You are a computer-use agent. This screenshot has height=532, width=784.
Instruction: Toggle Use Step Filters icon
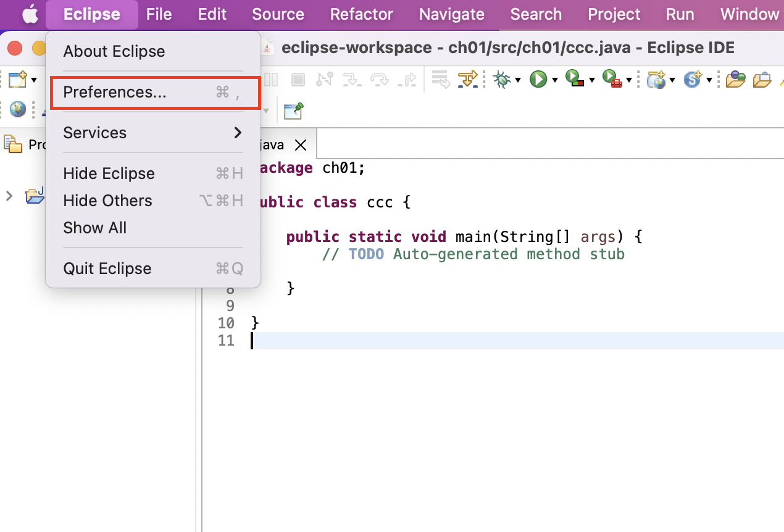pyautogui.click(x=468, y=80)
